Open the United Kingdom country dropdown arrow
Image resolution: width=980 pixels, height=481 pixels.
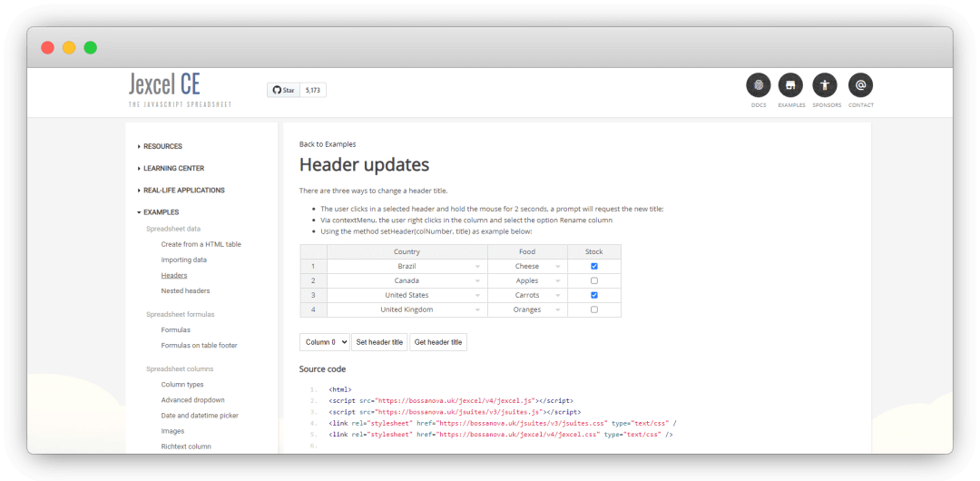tap(477, 310)
